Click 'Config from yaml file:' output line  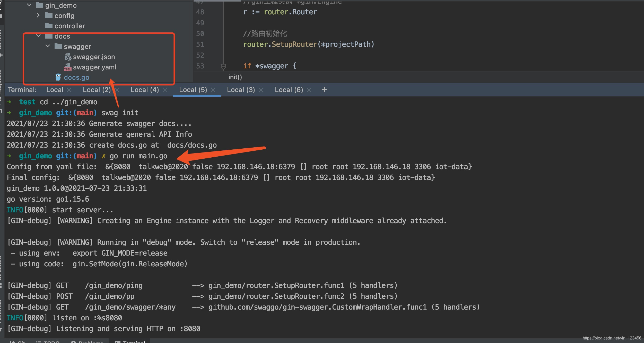pos(239,167)
